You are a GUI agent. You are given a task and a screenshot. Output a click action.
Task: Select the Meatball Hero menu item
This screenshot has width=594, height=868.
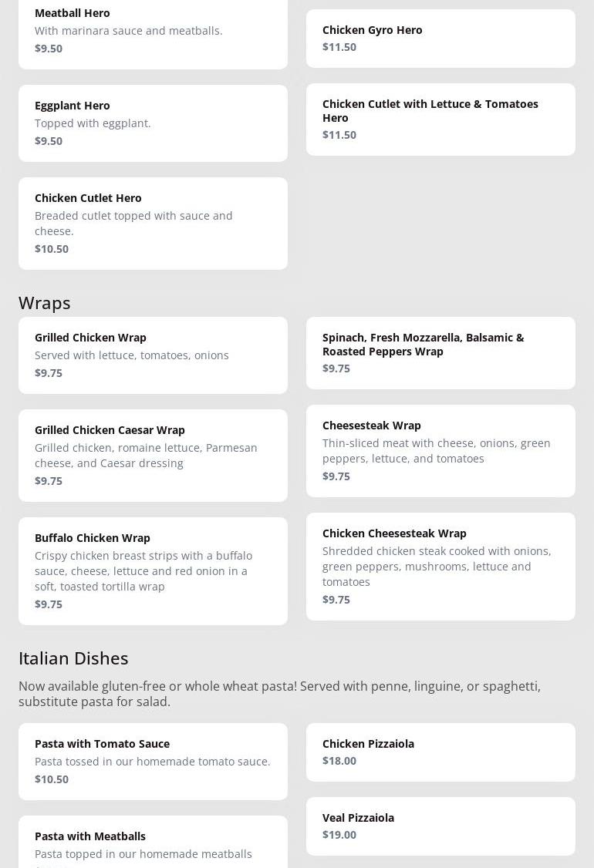(153, 31)
